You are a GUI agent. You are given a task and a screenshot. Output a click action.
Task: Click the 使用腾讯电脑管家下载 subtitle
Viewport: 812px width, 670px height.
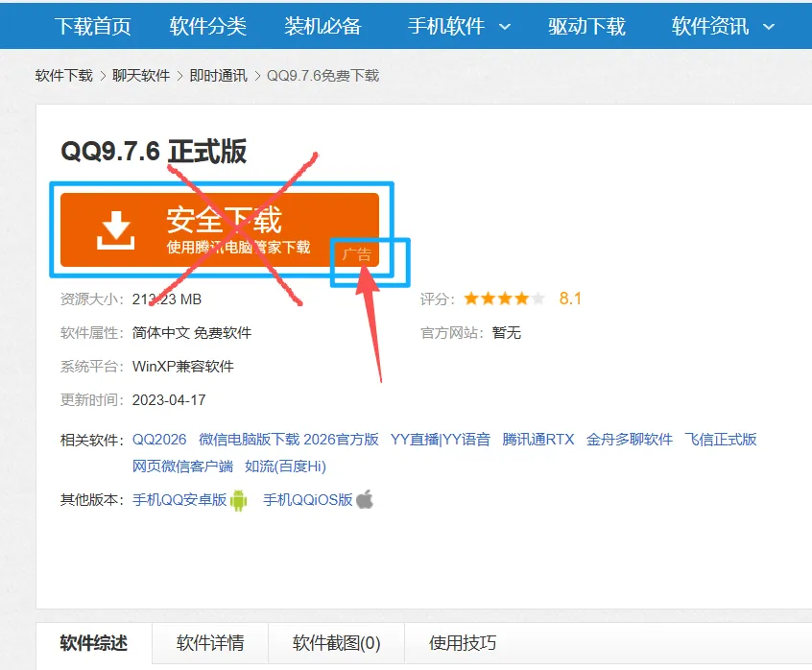(x=238, y=247)
